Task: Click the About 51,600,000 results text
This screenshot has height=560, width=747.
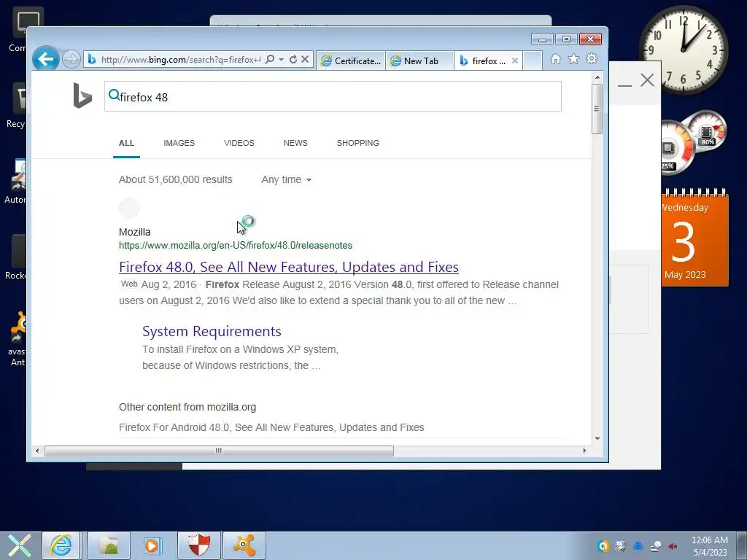Action: point(175,179)
